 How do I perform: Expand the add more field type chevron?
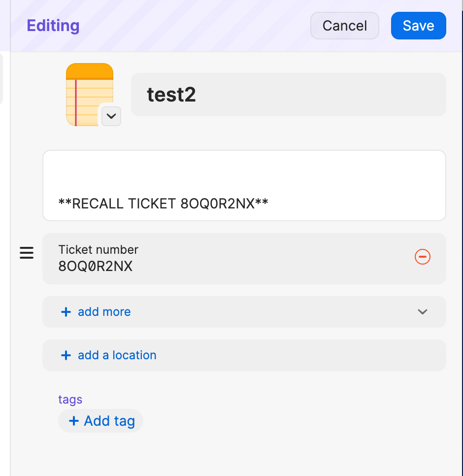[422, 312]
